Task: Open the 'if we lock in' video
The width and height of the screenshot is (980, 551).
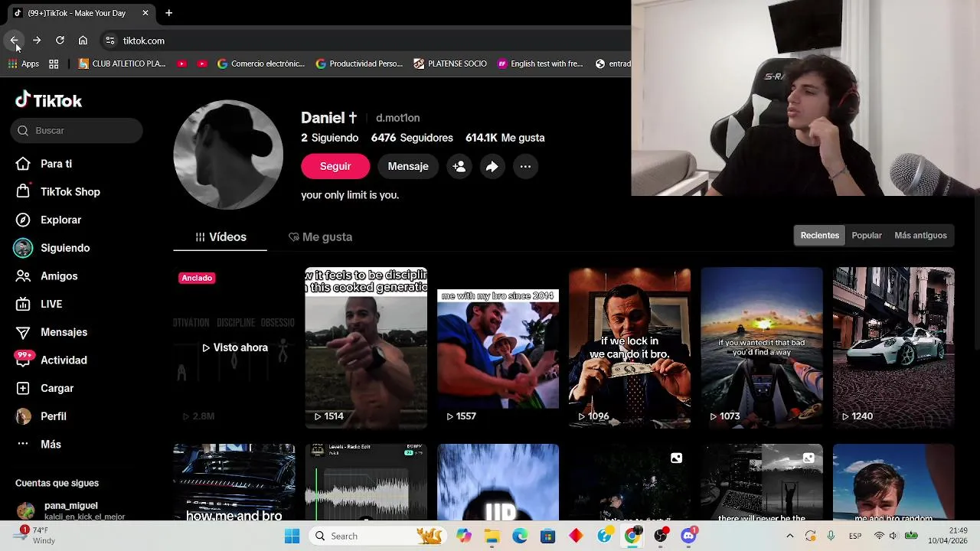Action: [x=629, y=347]
